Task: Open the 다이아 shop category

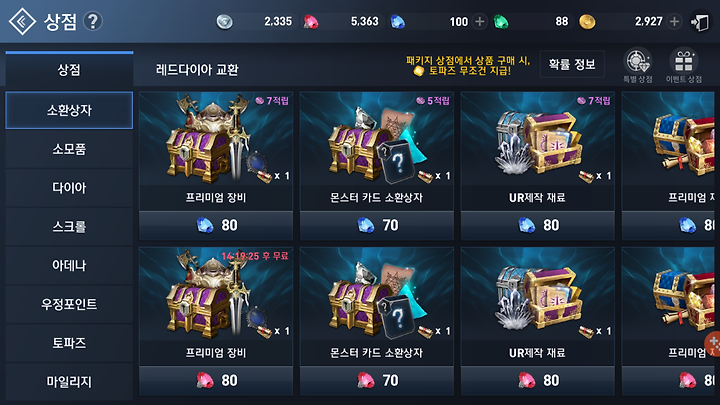Action: 69,187
